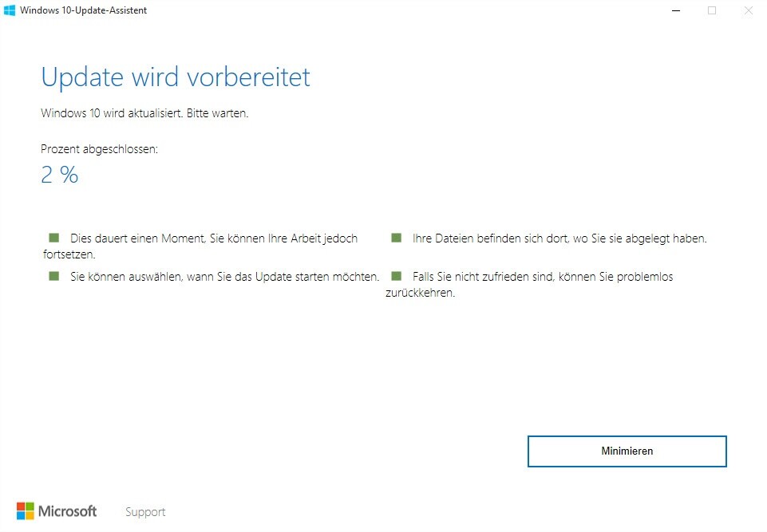767x532 pixels.
Task: Click the four-color Microsoft logo in the footer
Action: click(x=26, y=511)
